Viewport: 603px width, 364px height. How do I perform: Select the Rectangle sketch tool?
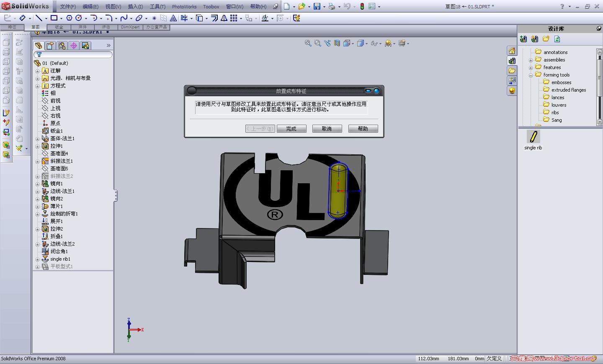point(54,18)
